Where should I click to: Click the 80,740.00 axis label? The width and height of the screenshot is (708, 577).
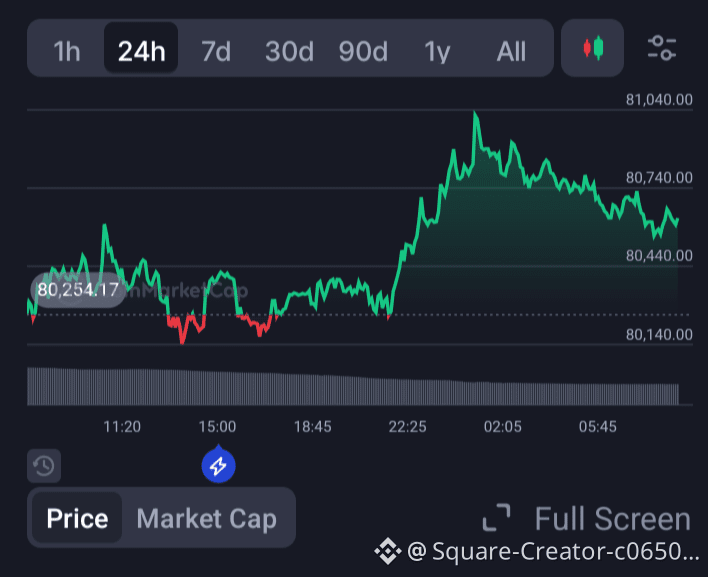659,178
